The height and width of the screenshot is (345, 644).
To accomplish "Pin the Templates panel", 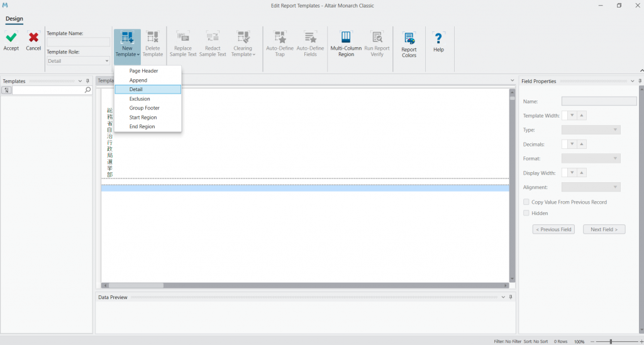I will pos(87,81).
